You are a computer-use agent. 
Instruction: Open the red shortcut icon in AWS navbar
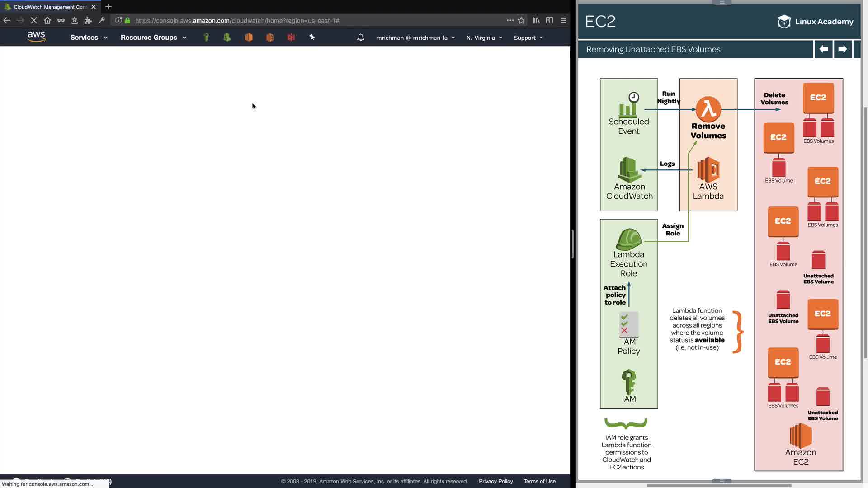(x=291, y=38)
